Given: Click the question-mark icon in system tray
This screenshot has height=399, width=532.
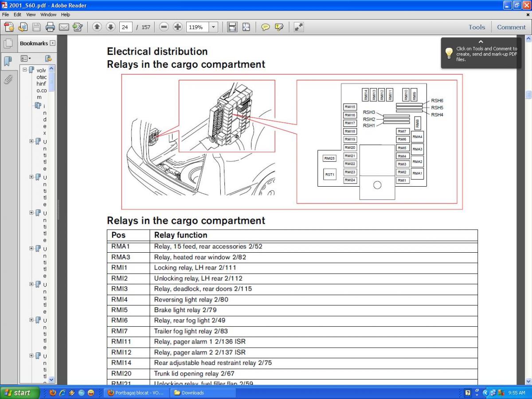Looking at the screenshot, I should (468, 393).
